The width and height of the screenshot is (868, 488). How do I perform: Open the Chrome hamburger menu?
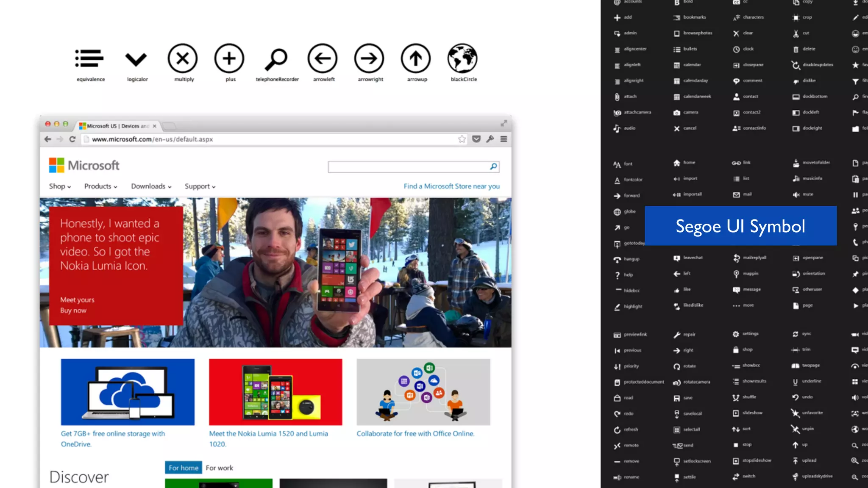(x=504, y=139)
